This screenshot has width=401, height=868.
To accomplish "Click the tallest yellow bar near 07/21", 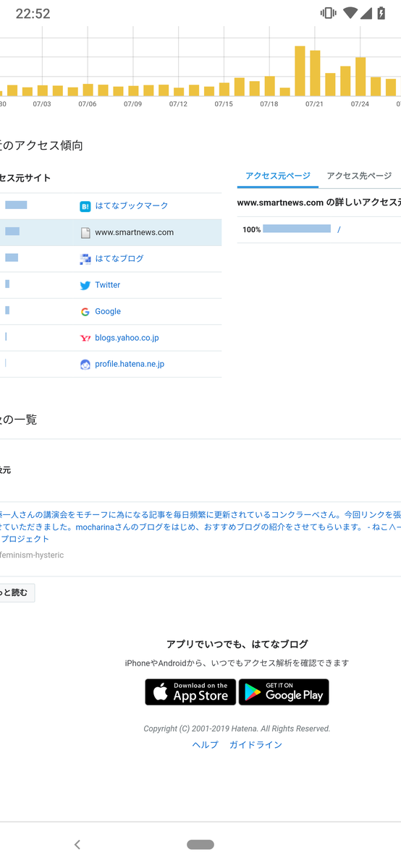I will pos(300,71).
